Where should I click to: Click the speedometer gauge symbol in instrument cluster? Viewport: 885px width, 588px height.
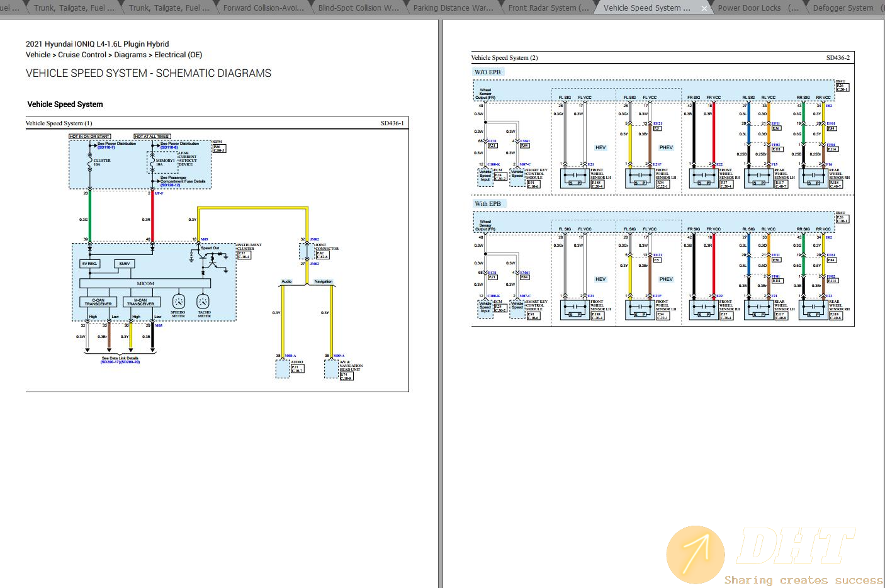click(178, 302)
